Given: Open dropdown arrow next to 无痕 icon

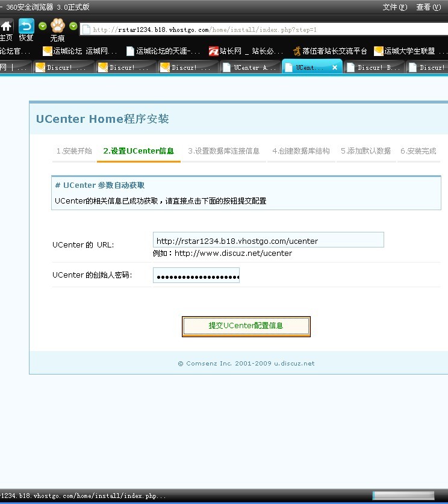Looking at the screenshot, I should click(73, 26).
